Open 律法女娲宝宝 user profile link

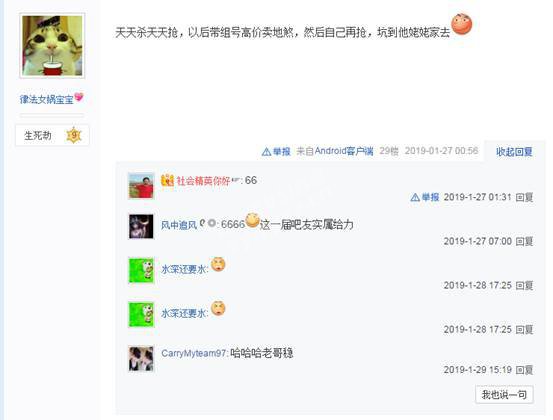pyautogui.click(x=46, y=99)
